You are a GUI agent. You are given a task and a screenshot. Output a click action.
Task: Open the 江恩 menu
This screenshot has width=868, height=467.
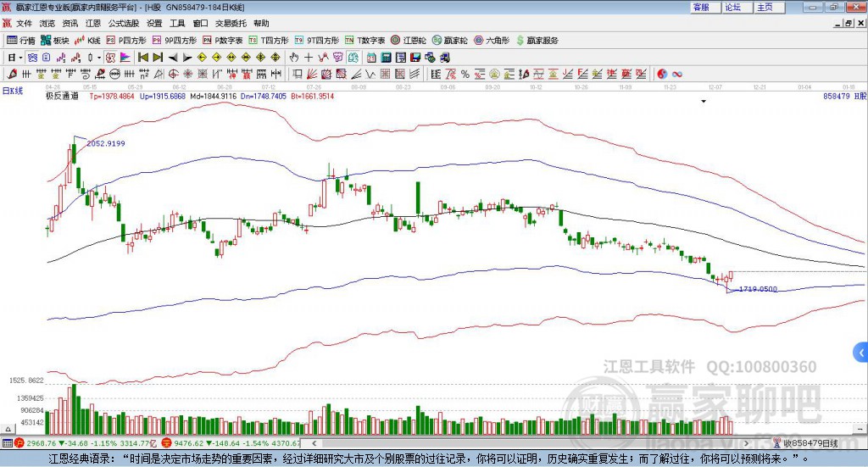pyautogui.click(x=93, y=23)
